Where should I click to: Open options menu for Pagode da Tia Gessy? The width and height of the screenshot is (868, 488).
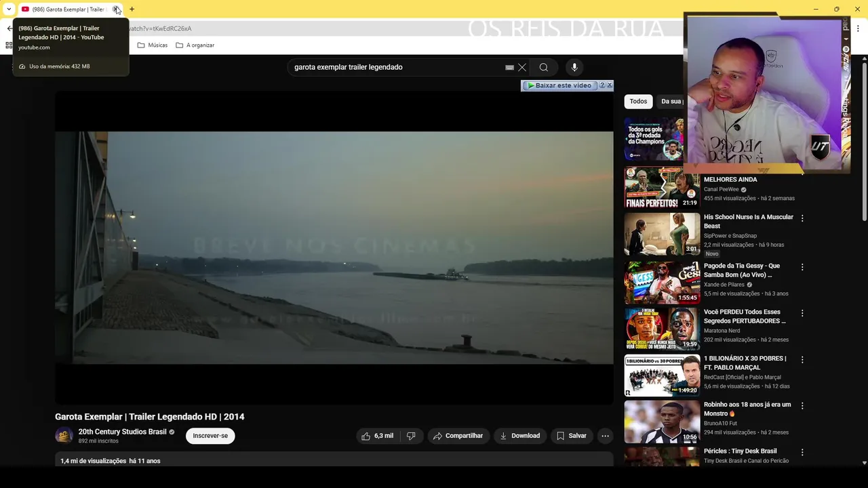pyautogui.click(x=802, y=267)
